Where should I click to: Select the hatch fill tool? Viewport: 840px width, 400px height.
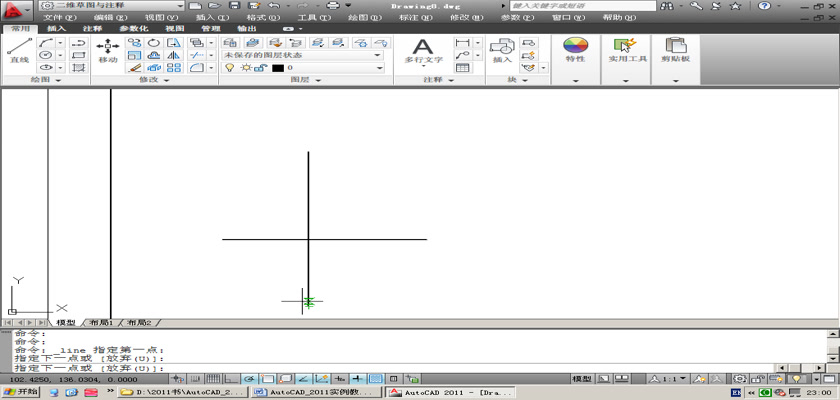[x=79, y=67]
